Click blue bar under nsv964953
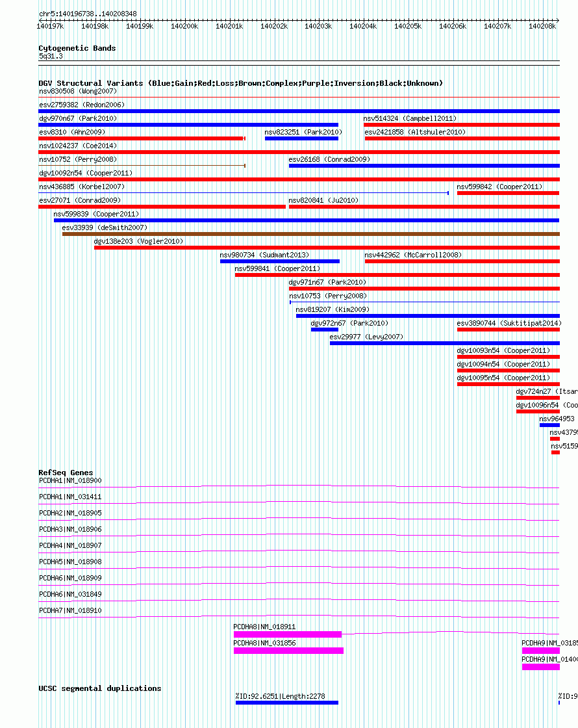The image size is (578, 728). (x=549, y=425)
